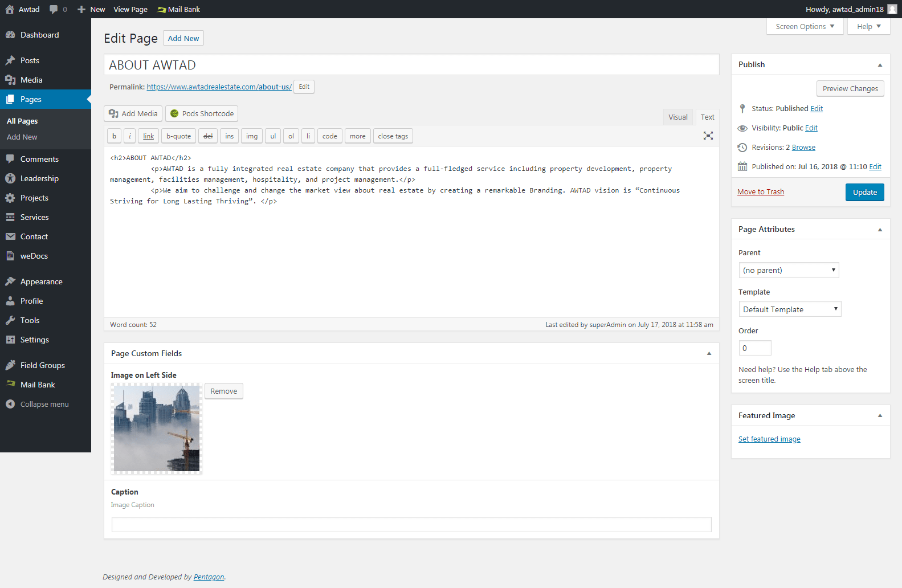Insert blockquote with b-quote button
The image size is (902, 588).
point(178,136)
